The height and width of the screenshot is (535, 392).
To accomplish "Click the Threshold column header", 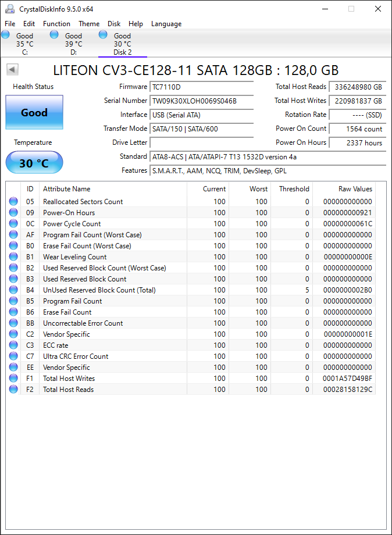I will [292, 188].
